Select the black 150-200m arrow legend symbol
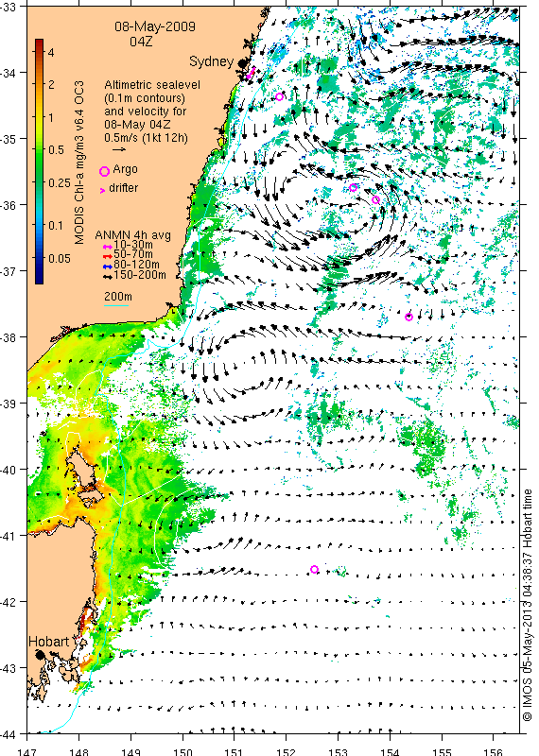This screenshot has width=539, height=756. pos(108,276)
